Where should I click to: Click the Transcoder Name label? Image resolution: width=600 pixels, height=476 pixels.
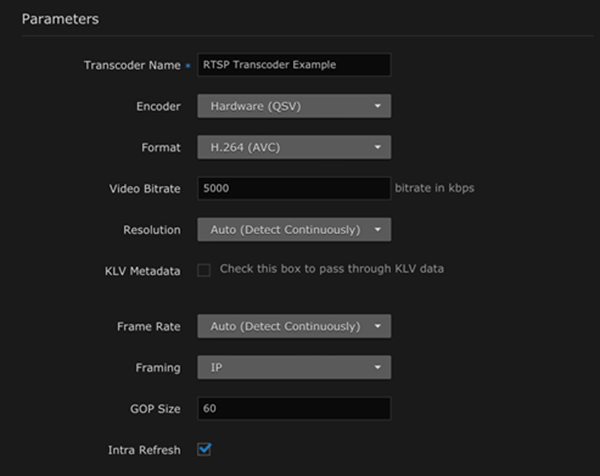point(131,65)
